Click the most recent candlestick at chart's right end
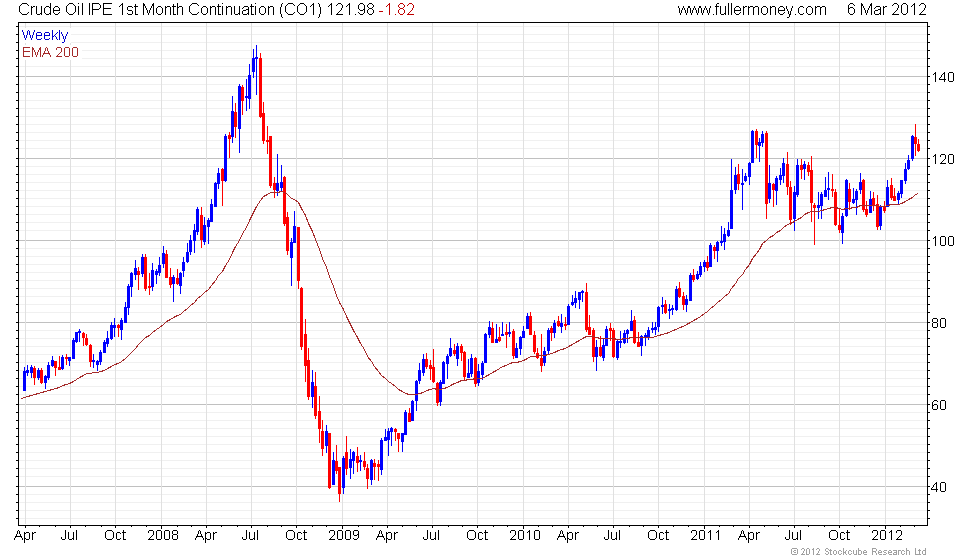 tap(918, 146)
